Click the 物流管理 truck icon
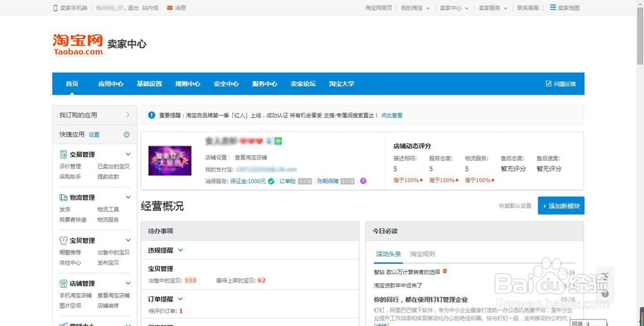This screenshot has height=326, width=644. 63,197
